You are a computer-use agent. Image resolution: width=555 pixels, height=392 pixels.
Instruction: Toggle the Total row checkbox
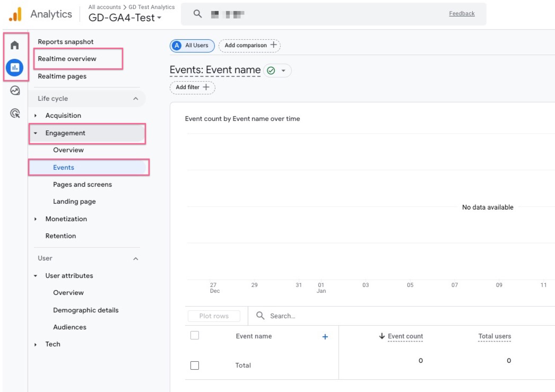[195, 365]
